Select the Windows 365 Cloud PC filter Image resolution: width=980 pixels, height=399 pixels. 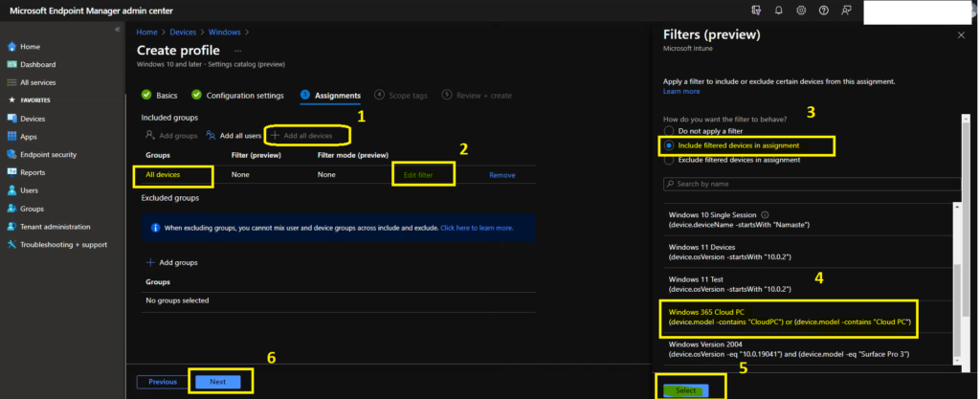pyautogui.click(x=809, y=317)
